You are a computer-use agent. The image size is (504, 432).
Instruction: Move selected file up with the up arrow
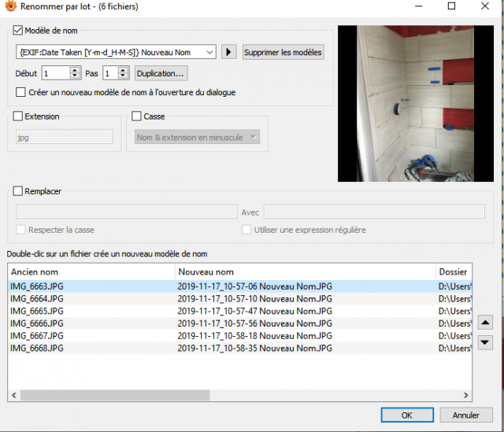pos(485,323)
